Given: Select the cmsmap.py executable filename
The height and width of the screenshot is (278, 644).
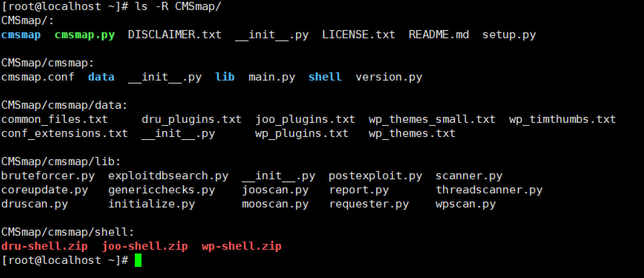Looking at the screenshot, I should [x=85, y=35].
